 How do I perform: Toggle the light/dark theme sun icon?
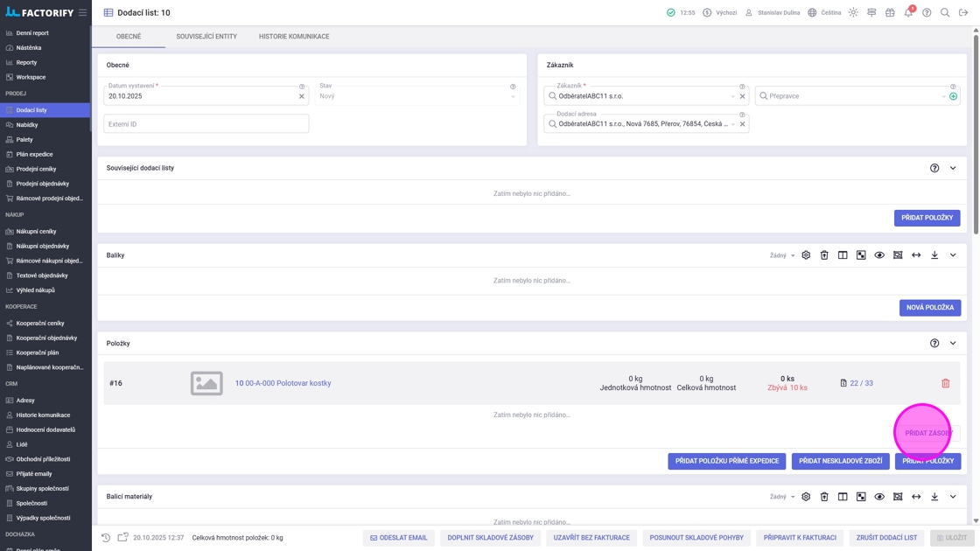[x=853, y=13]
